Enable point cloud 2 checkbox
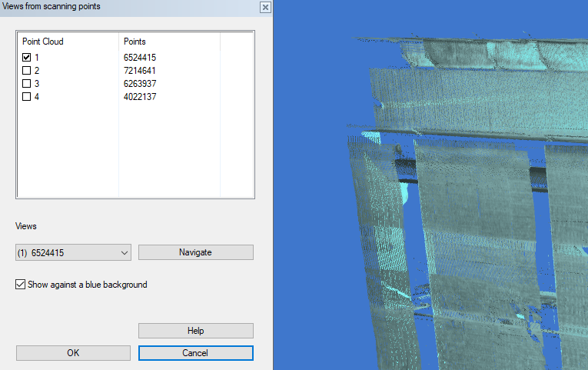The image size is (588, 370). (27, 71)
